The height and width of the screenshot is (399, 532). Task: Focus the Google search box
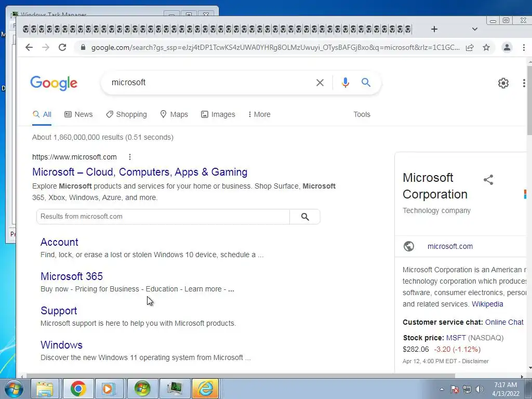[210, 83]
